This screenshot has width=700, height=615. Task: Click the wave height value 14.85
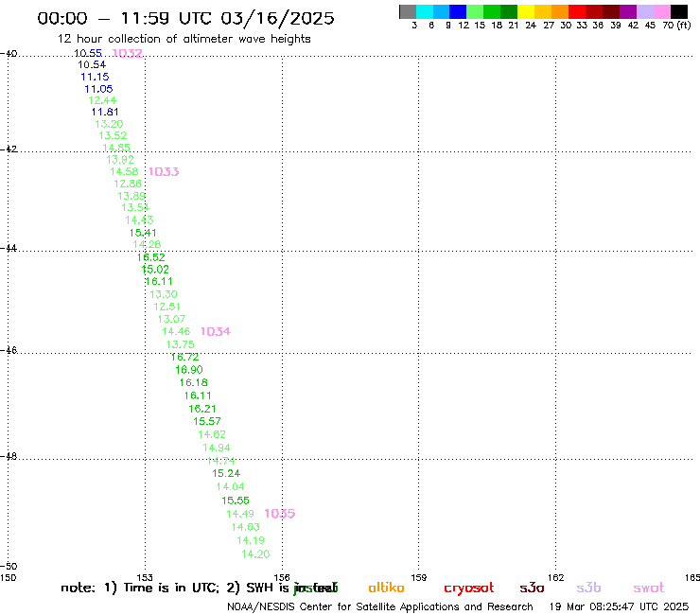click(x=116, y=148)
